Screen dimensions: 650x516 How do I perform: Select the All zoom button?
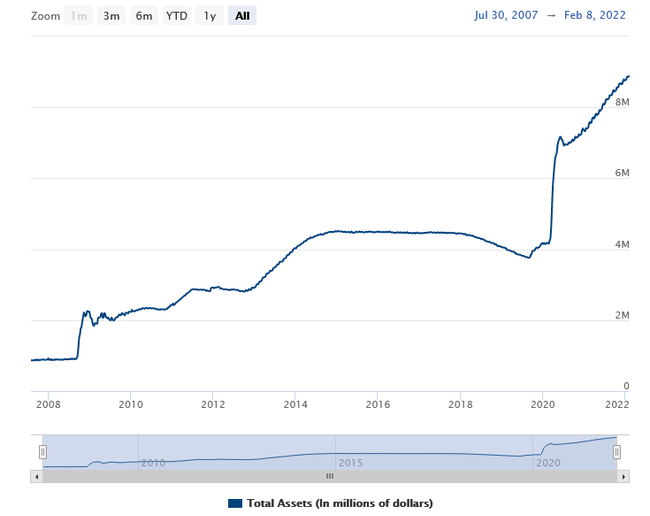(x=242, y=16)
